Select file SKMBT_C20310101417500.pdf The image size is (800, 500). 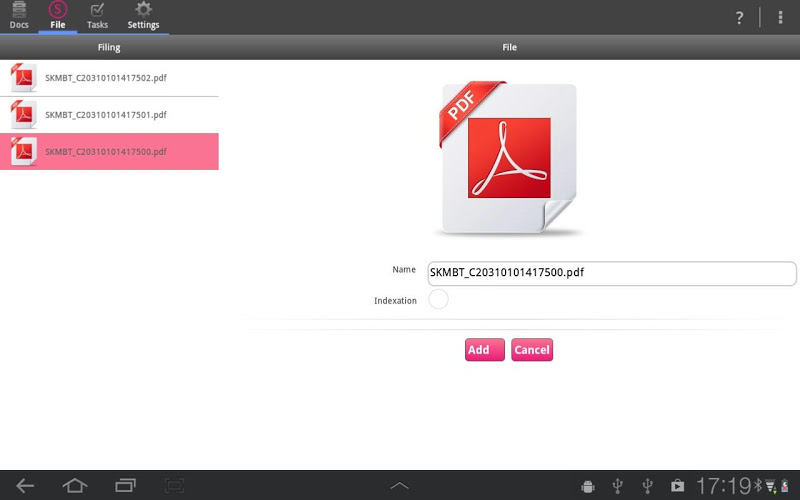coord(109,152)
